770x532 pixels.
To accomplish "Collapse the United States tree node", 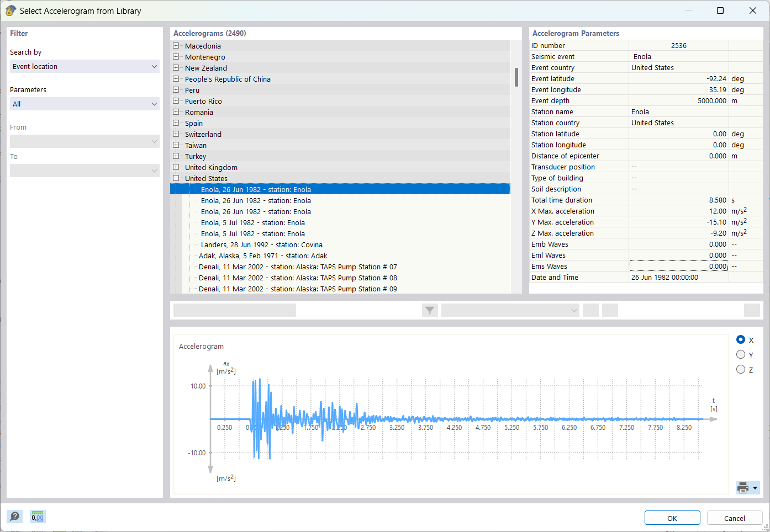I will tap(176, 178).
